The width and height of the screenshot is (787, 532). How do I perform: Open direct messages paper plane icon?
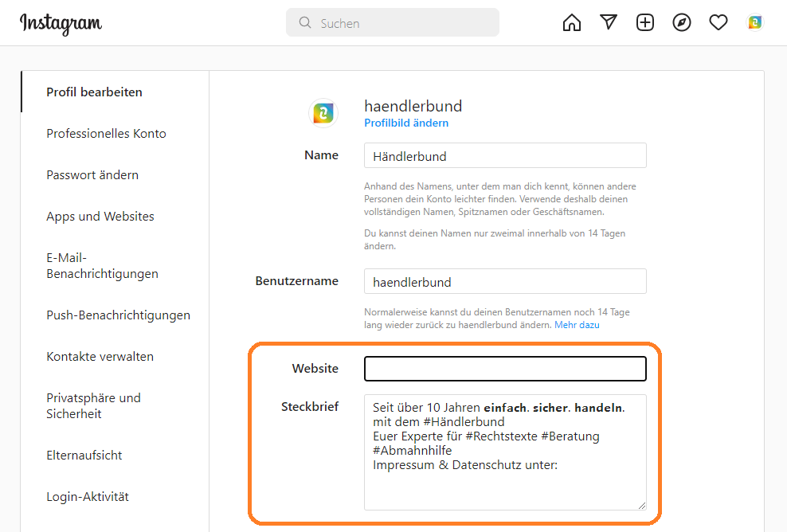click(x=609, y=22)
